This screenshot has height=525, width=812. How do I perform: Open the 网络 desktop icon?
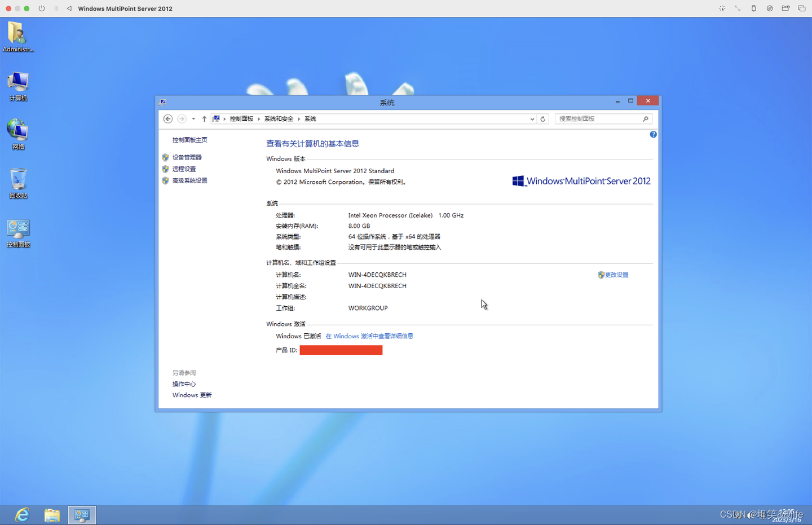click(x=18, y=134)
